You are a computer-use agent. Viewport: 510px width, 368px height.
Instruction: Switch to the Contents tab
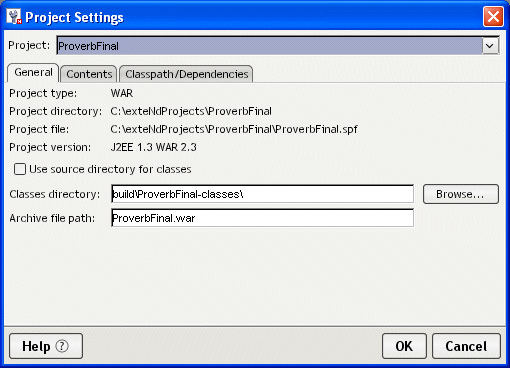(89, 74)
